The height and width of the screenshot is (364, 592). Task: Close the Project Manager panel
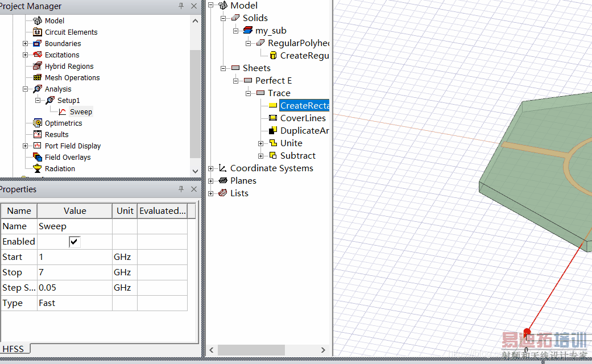[x=194, y=6]
